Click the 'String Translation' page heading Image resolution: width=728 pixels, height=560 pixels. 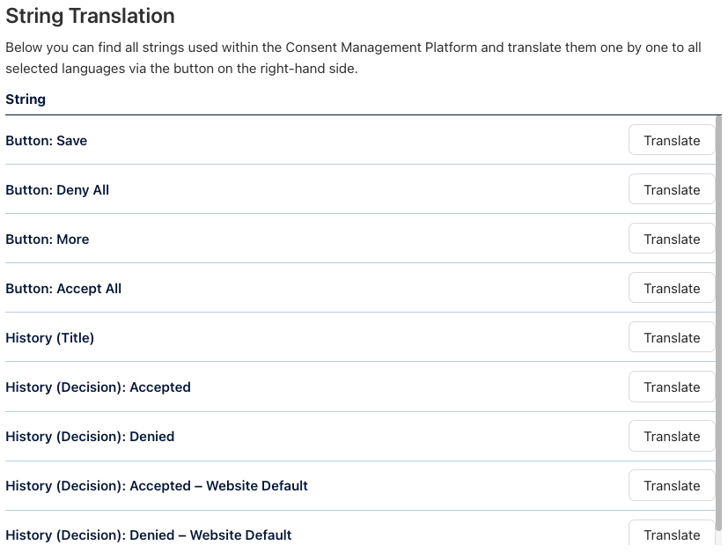(x=90, y=16)
